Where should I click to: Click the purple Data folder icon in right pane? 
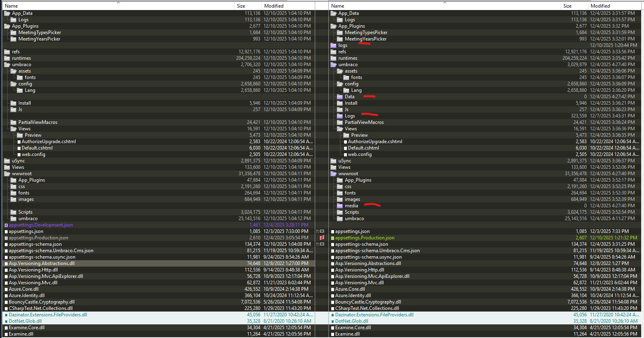coord(340,97)
